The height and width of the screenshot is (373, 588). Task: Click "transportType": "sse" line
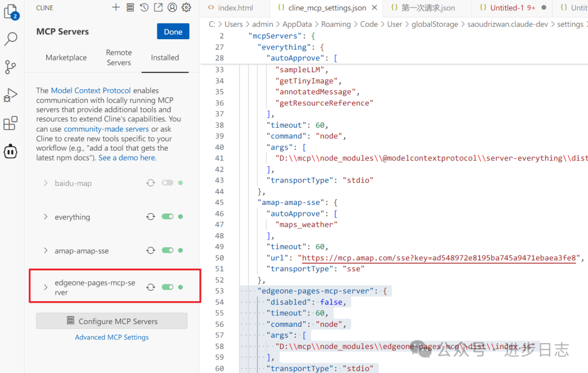coord(315,269)
